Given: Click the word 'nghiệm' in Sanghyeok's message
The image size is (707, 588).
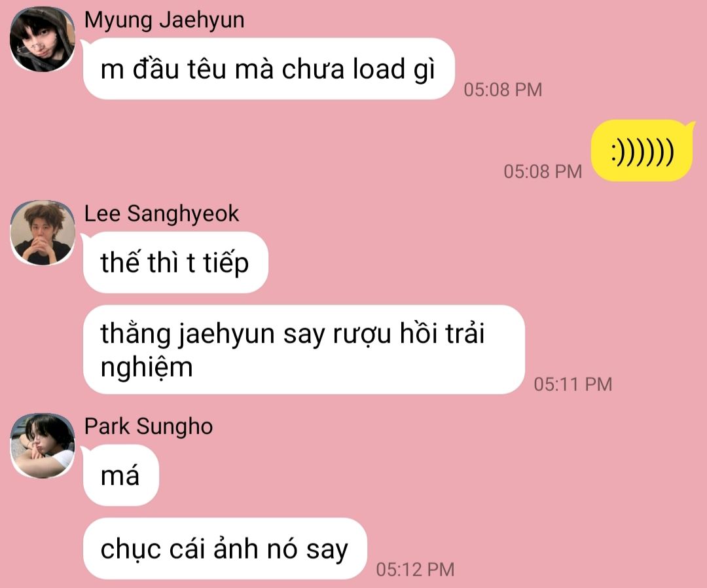Looking at the screenshot, I should click(147, 367).
